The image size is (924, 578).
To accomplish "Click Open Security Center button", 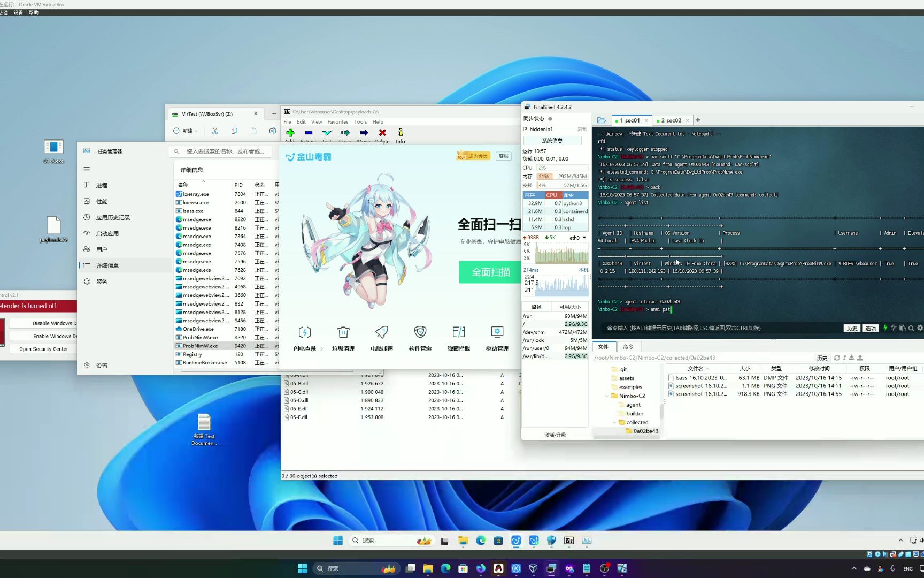I will pyautogui.click(x=44, y=349).
